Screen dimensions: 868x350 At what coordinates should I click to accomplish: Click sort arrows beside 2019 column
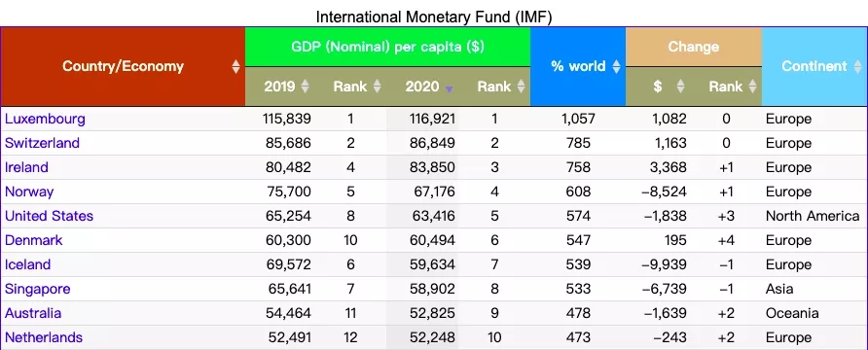[305, 87]
